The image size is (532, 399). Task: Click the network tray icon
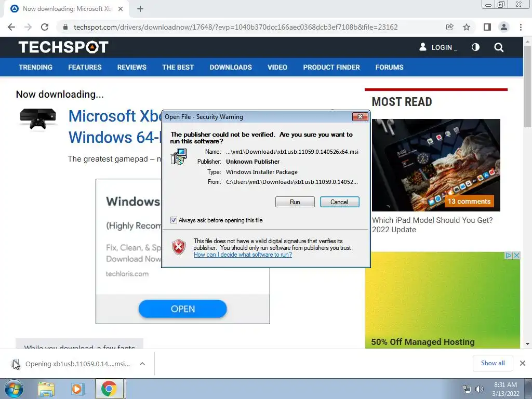point(467,389)
